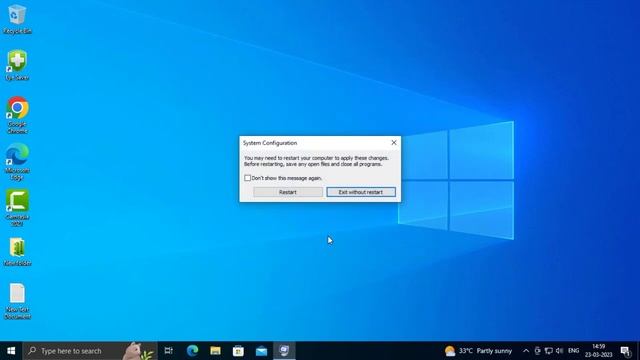The width and height of the screenshot is (640, 360).
Task: Click the location tray icon beside the chevron
Action: (537, 351)
